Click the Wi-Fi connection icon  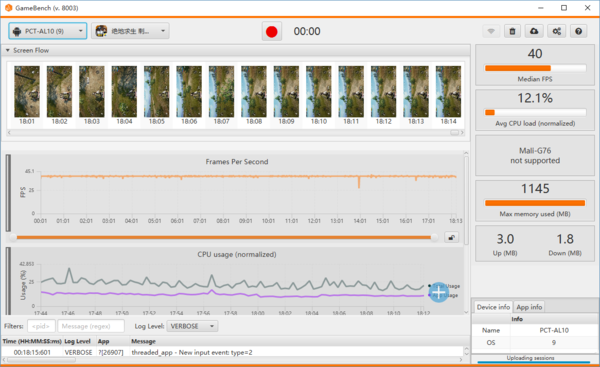(491, 31)
